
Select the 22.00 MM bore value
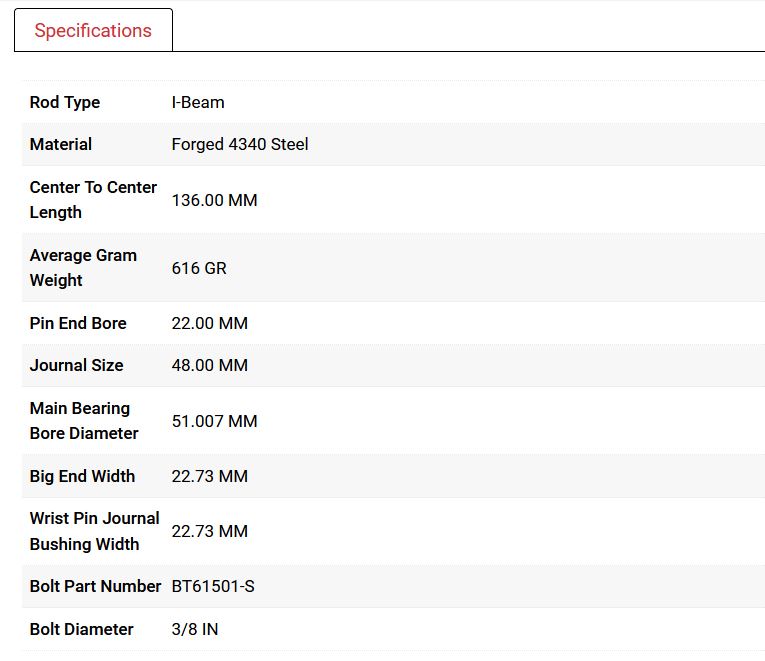[x=210, y=323]
